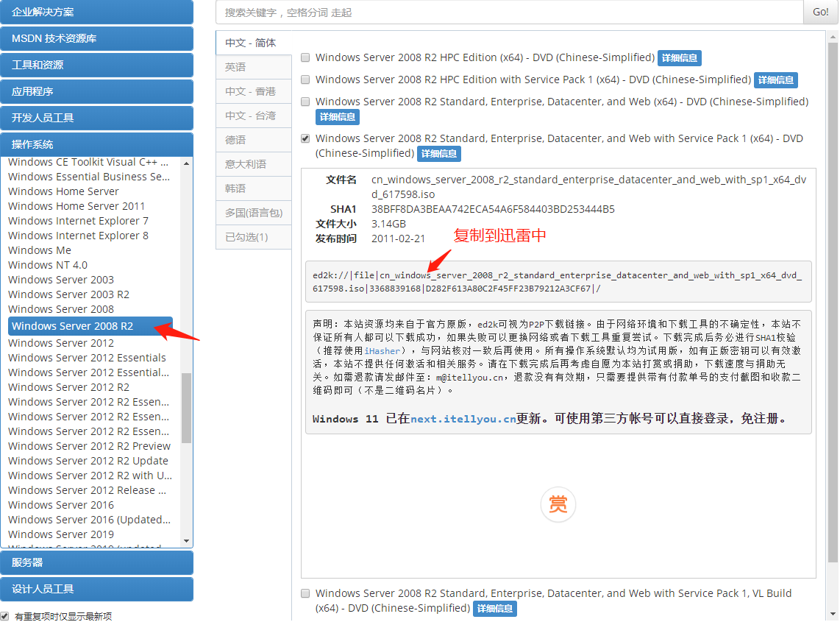Select Windows Server 2003 in the list
The height and width of the screenshot is (622, 840).
click(x=61, y=280)
